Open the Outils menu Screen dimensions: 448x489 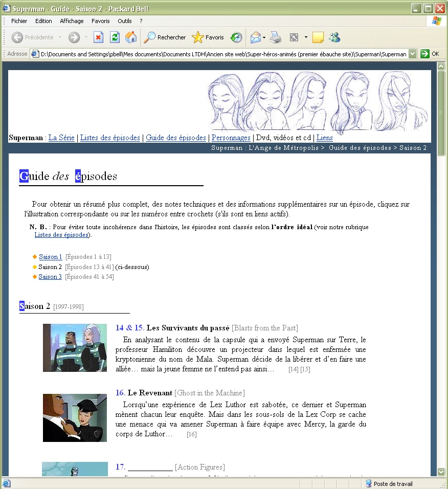pos(124,21)
